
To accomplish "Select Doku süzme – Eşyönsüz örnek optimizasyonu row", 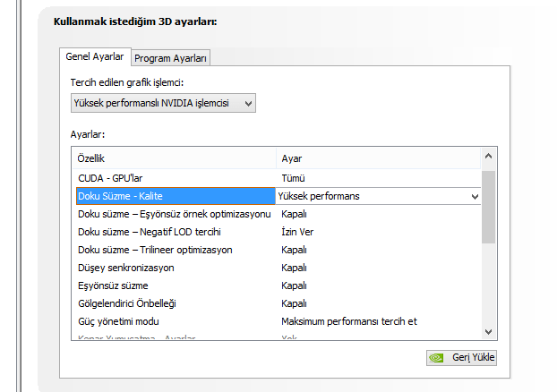I will coord(276,214).
